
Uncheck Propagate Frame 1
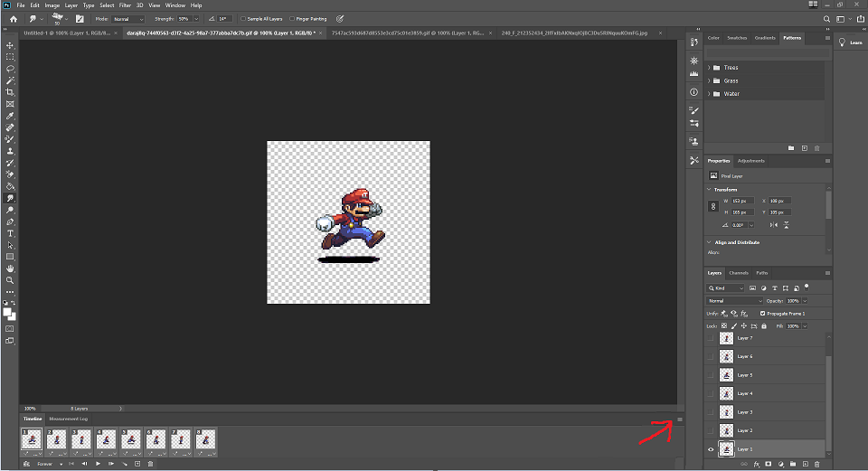point(763,314)
